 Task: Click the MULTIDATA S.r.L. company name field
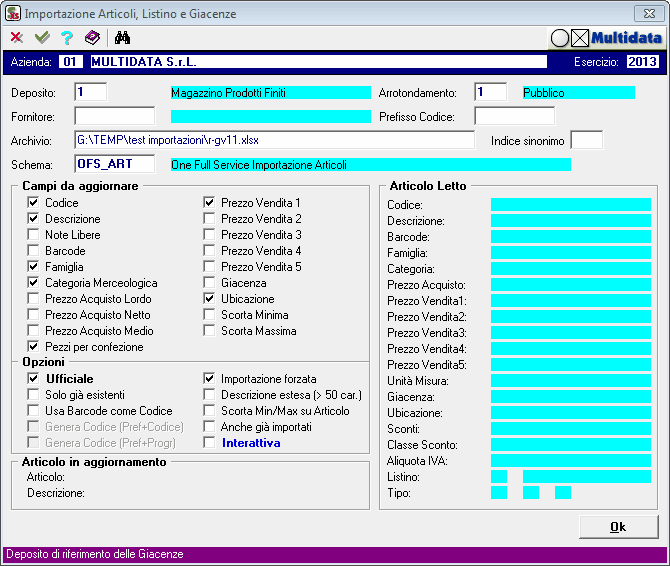tap(319, 62)
